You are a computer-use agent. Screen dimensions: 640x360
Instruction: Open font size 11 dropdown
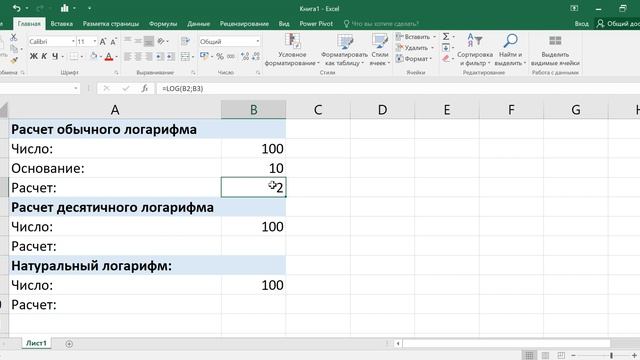click(x=95, y=42)
